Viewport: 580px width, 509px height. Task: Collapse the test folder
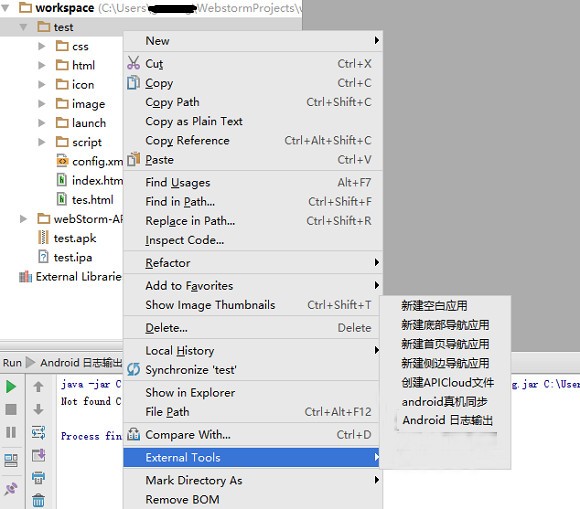[x=23, y=27]
